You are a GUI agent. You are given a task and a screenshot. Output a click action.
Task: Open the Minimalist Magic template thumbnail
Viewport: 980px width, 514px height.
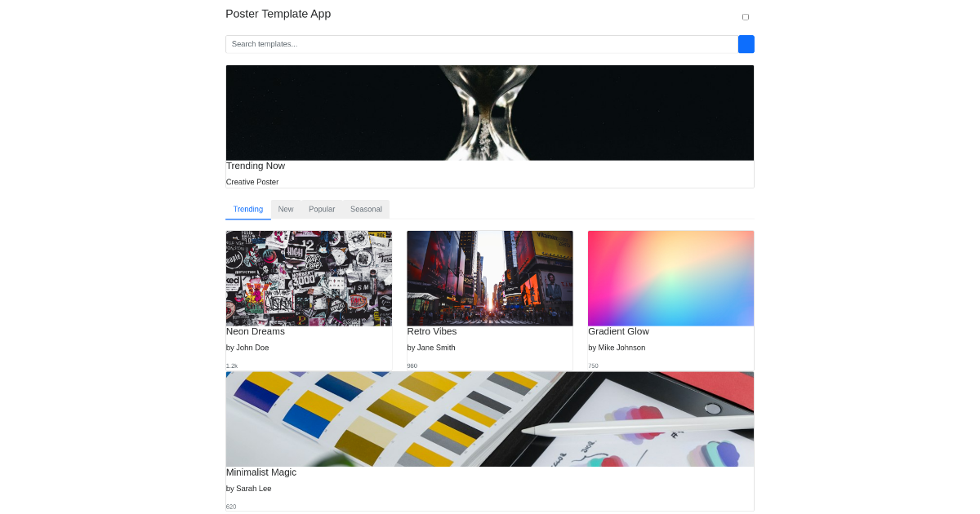pos(490,419)
